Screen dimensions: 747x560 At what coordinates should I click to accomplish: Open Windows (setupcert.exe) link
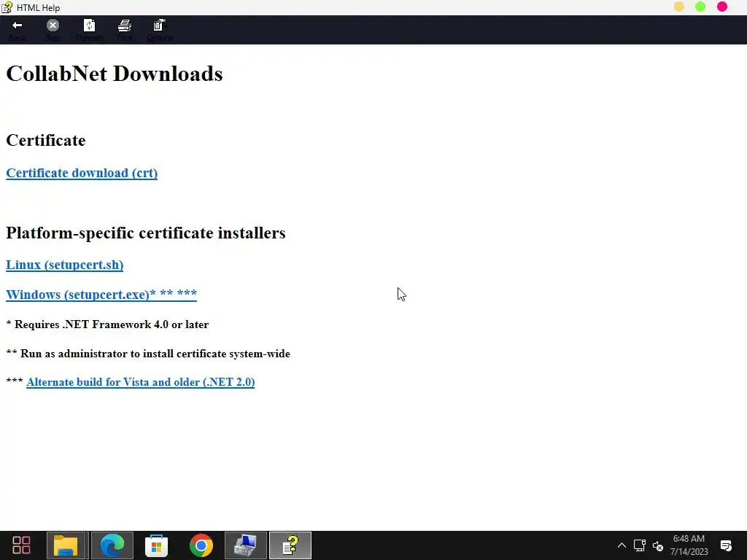(101, 295)
